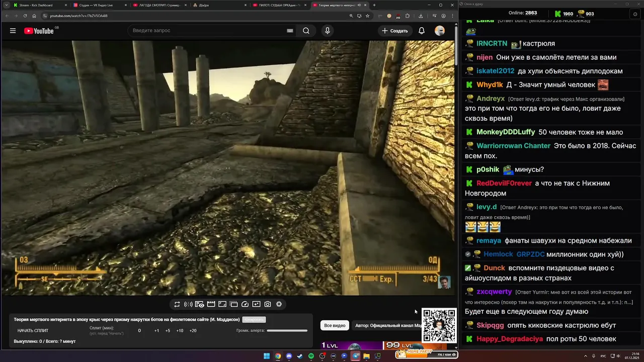Click the YouTube search magnifier button
Screen dimensions: 644x362
point(306,31)
